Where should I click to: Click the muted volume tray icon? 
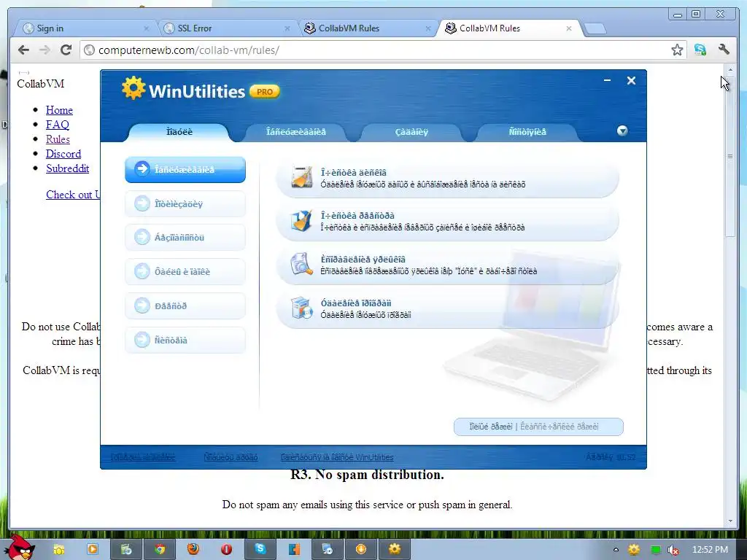673,550
